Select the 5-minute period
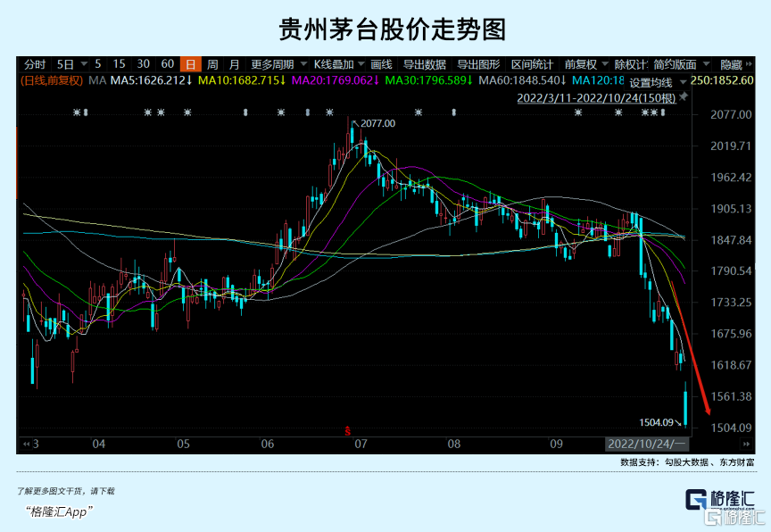This screenshot has width=771, height=532. tap(98, 64)
